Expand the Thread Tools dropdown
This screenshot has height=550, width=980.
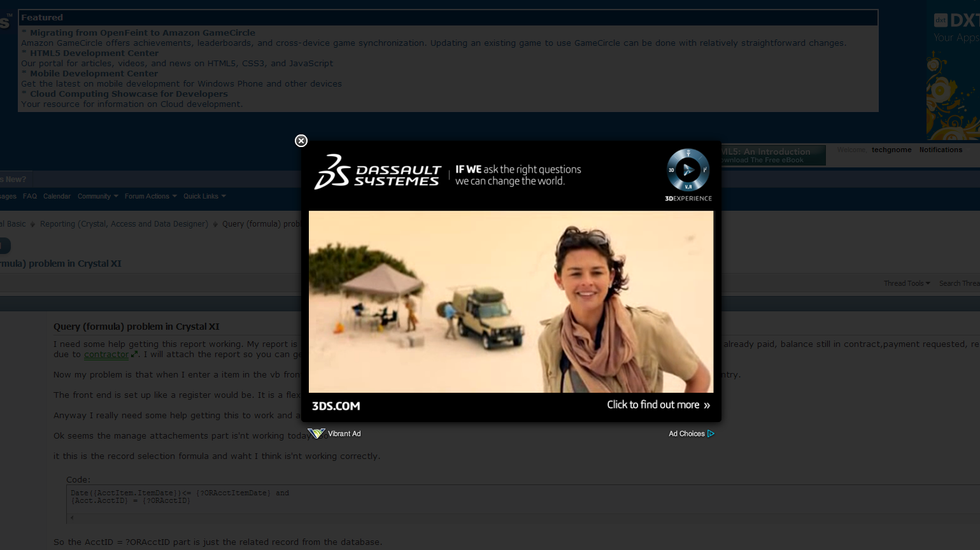point(907,283)
